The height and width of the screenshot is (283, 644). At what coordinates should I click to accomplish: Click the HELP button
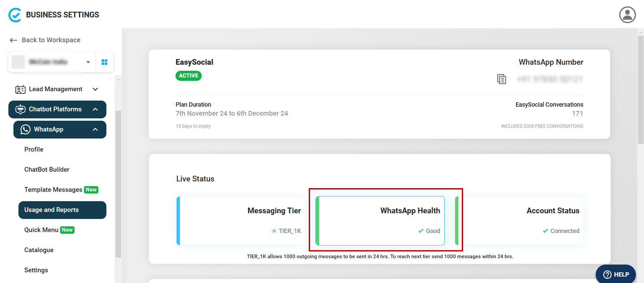pyautogui.click(x=616, y=274)
